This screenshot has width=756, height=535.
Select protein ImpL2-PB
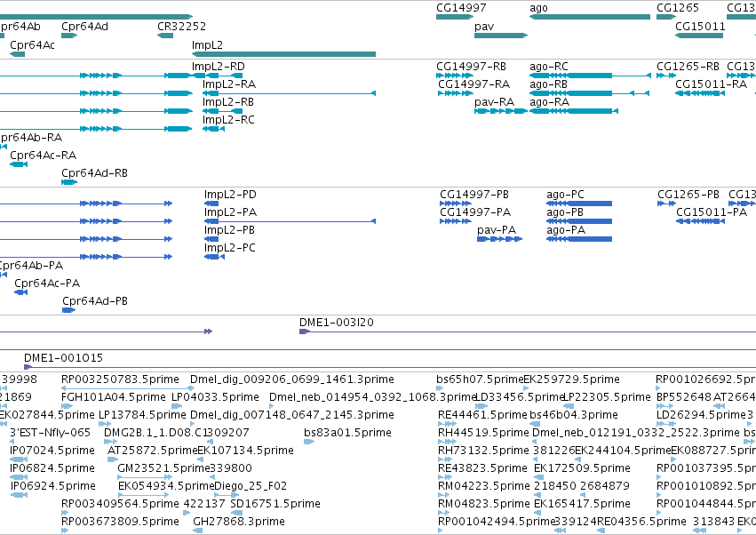coord(229,230)
